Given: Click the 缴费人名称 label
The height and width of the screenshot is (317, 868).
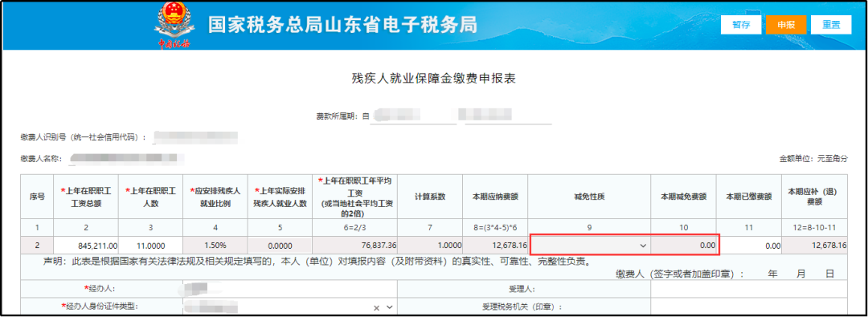Looking at the screenshot, I should (x=42, y=159).
